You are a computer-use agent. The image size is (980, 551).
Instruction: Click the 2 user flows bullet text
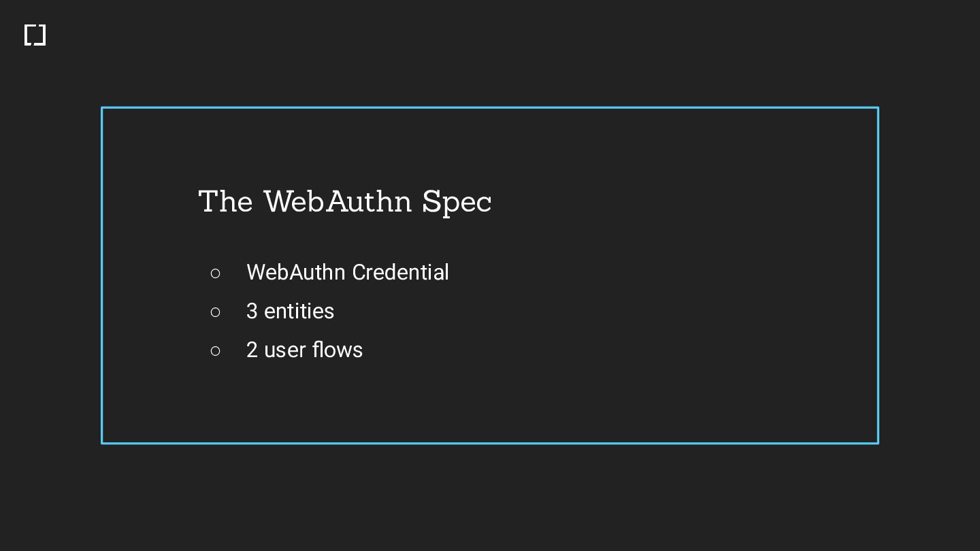[x=304, y=350]
